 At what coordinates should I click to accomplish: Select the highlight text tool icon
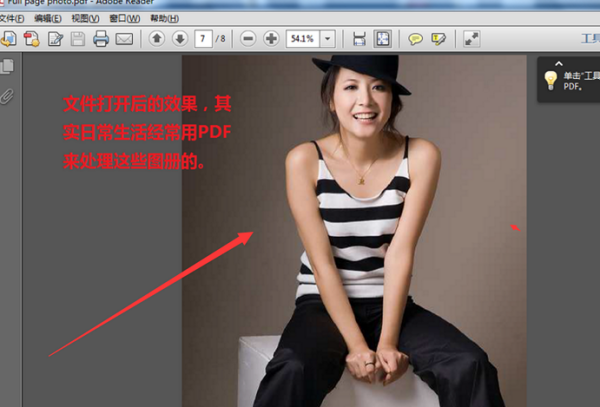439,39
